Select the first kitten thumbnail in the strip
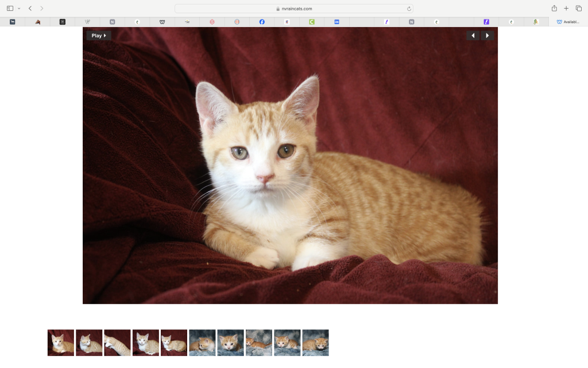Viewport: 588px width, 368px height. pos(61,343)
